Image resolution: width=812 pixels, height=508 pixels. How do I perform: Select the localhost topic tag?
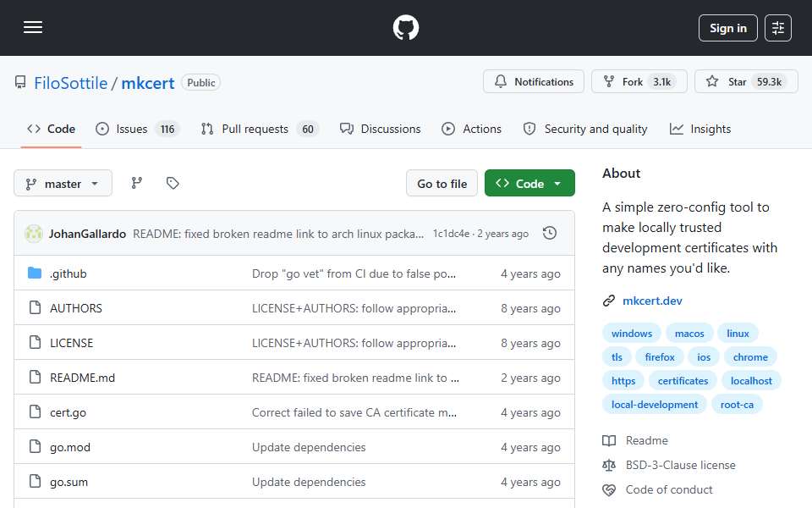[751, 381]
